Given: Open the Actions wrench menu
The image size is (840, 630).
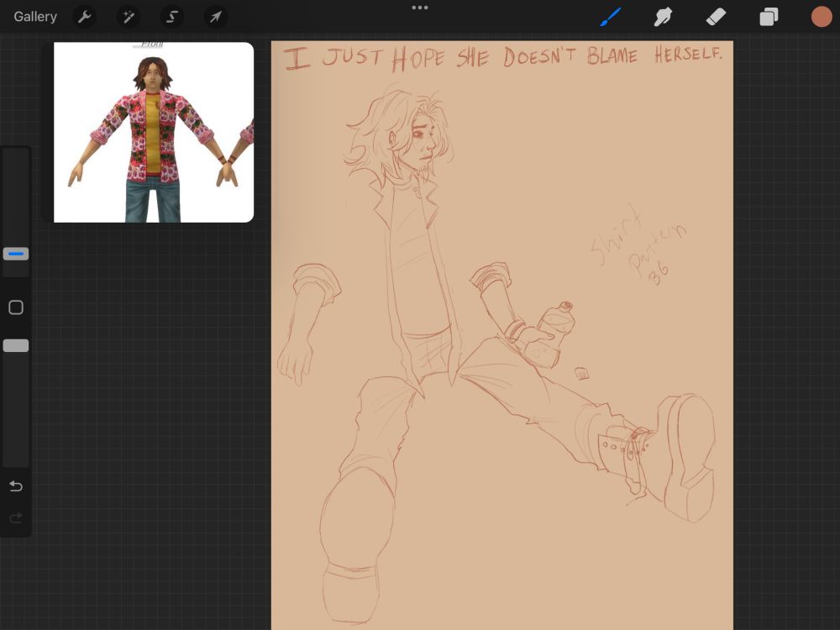Looking at the screenshot, I should click(84, 17).
